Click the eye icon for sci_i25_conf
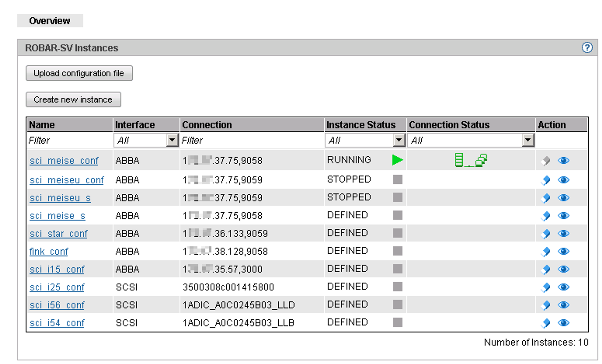 (563, 287)
